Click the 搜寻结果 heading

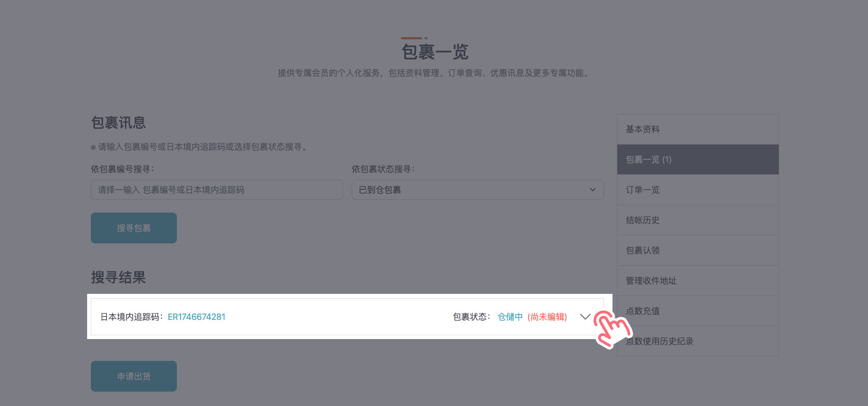click(118, 277)
